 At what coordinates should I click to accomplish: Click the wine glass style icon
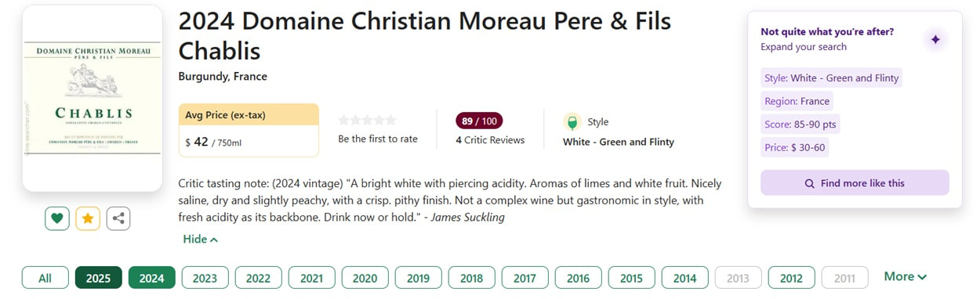[572, 122]
